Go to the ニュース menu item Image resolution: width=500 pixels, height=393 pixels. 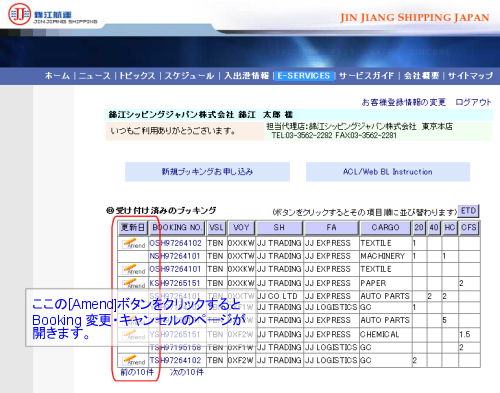(x=95, y=76)
